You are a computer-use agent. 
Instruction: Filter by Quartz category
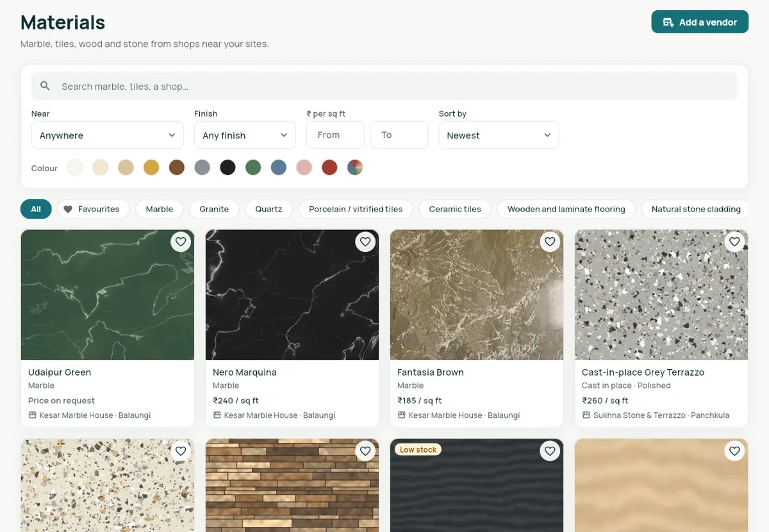point(269,209)
